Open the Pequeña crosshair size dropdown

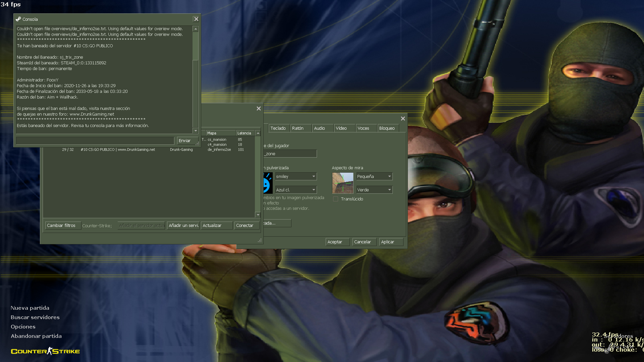tap(374, 177)
